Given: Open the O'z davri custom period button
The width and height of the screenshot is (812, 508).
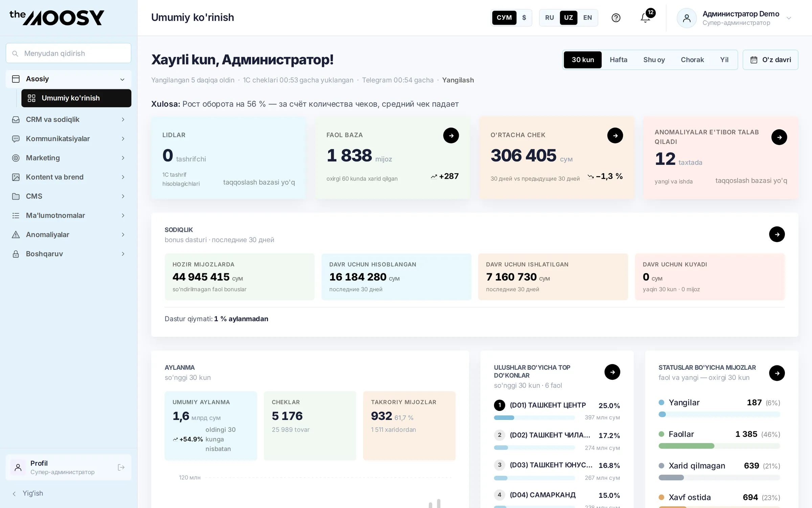Looking at the screenshot, I should (x=770, y=60).
